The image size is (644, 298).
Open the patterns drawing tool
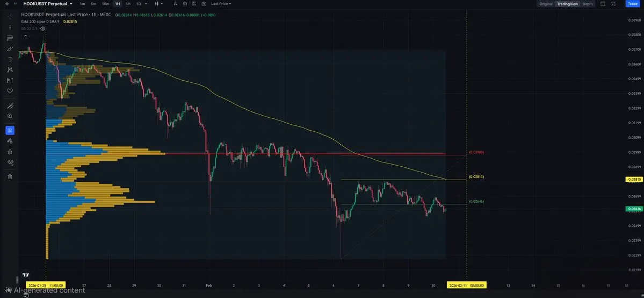(10, 69)
